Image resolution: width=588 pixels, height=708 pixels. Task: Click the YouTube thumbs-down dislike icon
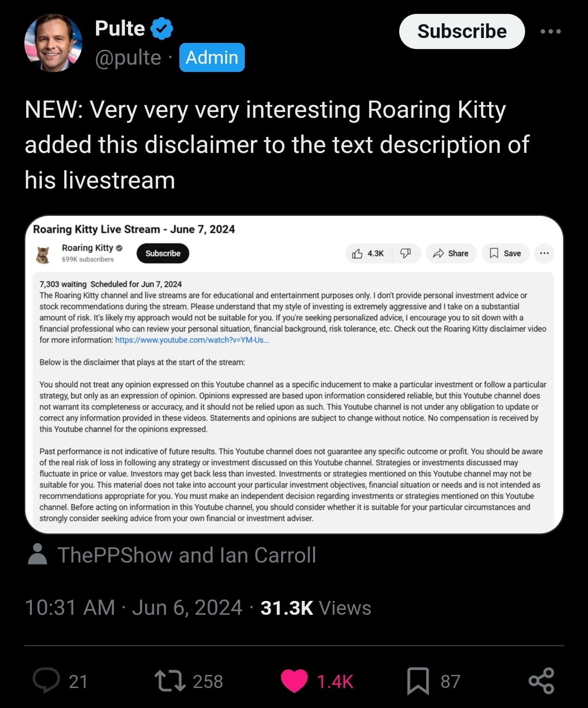tap(405, 253)
